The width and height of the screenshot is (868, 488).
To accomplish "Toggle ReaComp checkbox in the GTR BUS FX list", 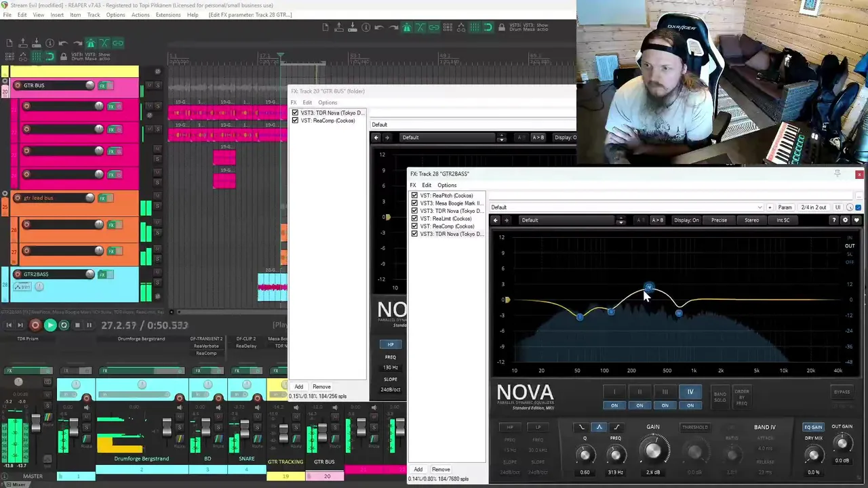I will 295,121.
